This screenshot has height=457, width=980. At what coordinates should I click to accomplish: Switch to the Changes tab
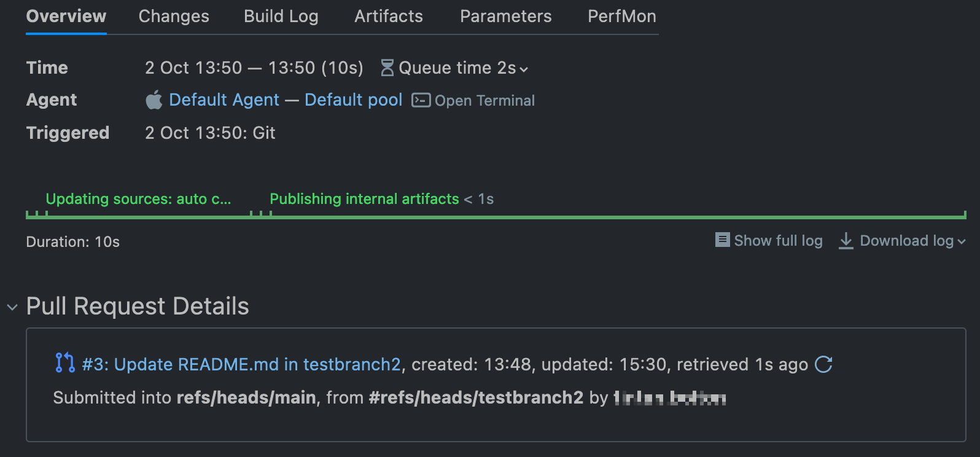point(173,16)
